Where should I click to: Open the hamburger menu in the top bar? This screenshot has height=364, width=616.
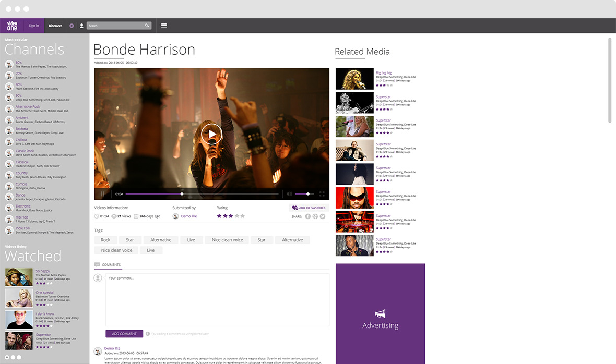(164, 26)
